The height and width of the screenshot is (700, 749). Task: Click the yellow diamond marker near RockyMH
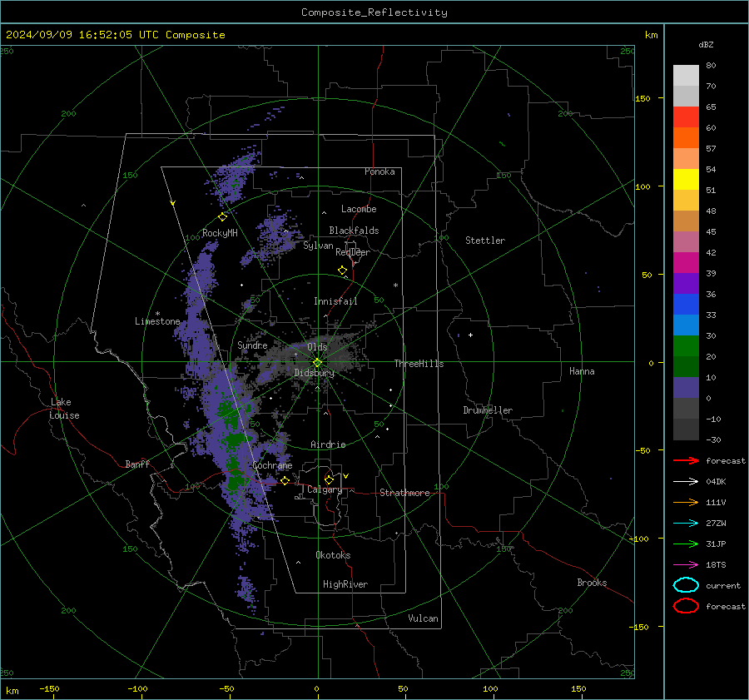point(222,217)
